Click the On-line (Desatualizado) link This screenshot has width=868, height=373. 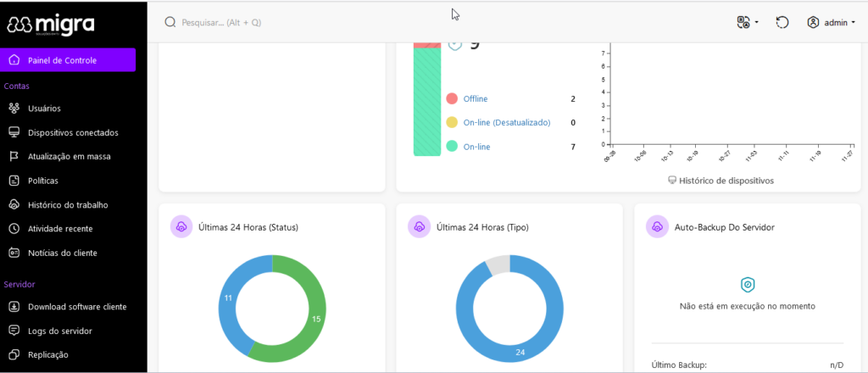(x=506, y=123)
